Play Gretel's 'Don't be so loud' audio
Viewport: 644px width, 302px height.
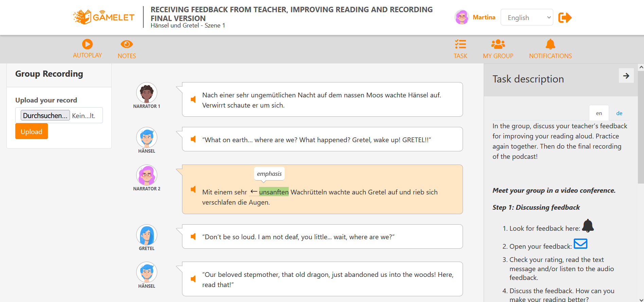pos(193,237)
